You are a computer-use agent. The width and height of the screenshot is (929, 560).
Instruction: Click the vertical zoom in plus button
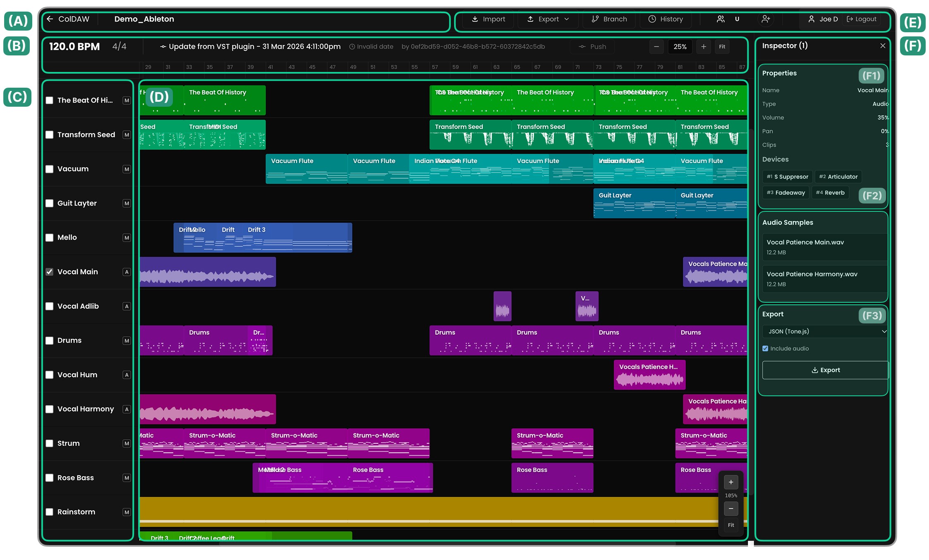tap(731, 482)
